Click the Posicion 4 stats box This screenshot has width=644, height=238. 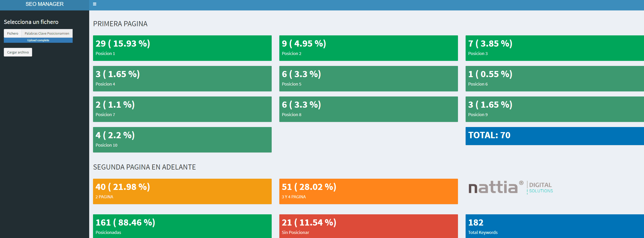pyautogui.click(x=182, y=79)
